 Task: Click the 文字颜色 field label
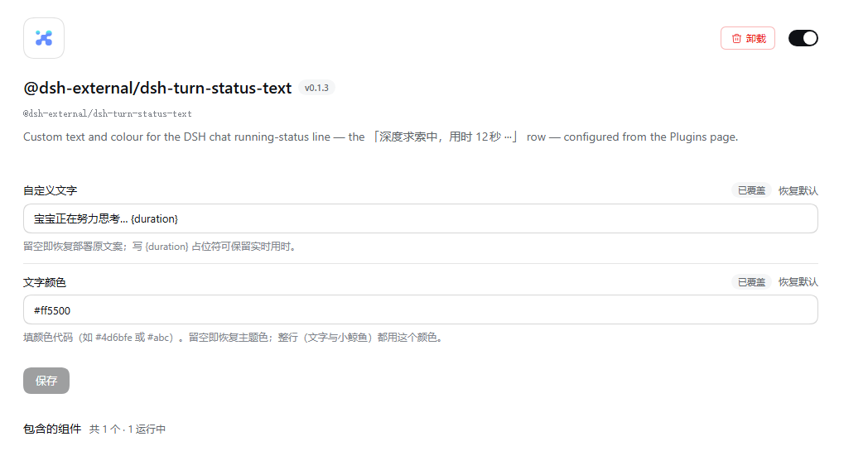[x=44, y=282]
